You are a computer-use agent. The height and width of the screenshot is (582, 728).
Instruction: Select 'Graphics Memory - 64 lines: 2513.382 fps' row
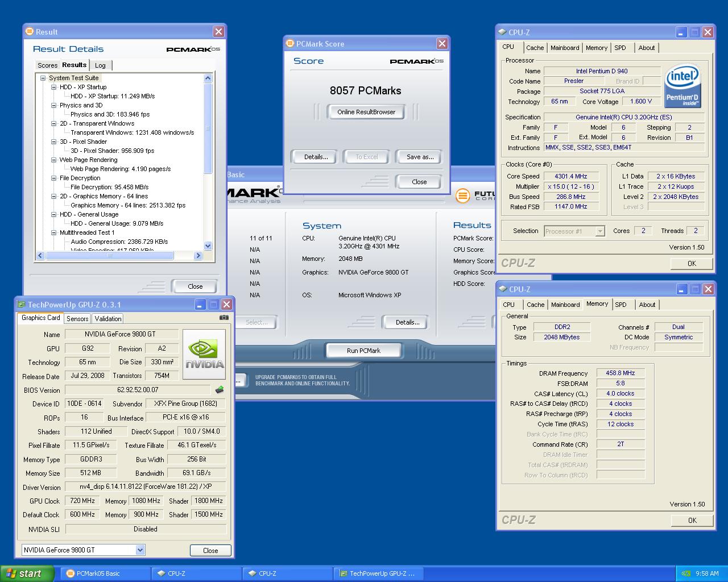click(x=128, y=205)
